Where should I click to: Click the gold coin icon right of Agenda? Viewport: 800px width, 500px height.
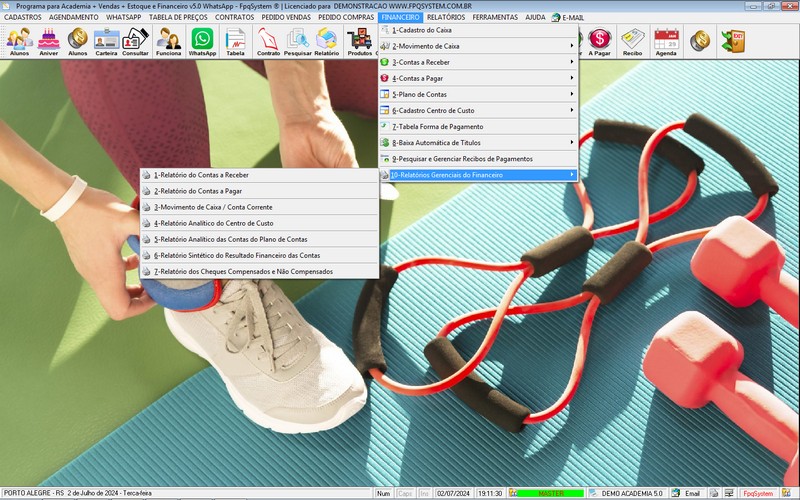click(700, 41)
